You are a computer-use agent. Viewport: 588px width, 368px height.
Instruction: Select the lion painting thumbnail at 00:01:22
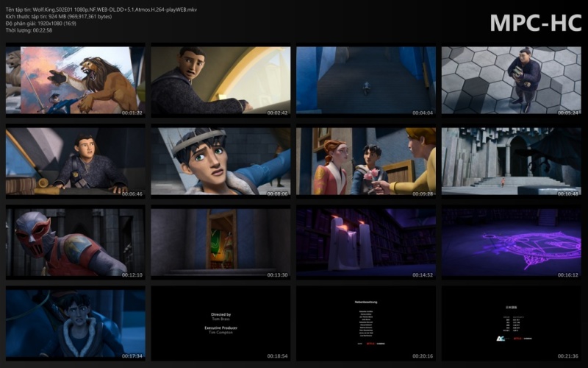click(76, 80)
